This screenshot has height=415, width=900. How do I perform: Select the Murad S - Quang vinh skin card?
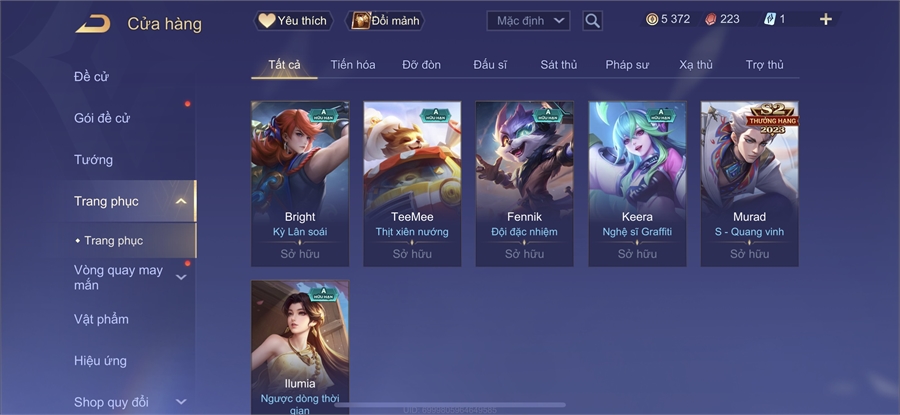[x=750, y=184]
